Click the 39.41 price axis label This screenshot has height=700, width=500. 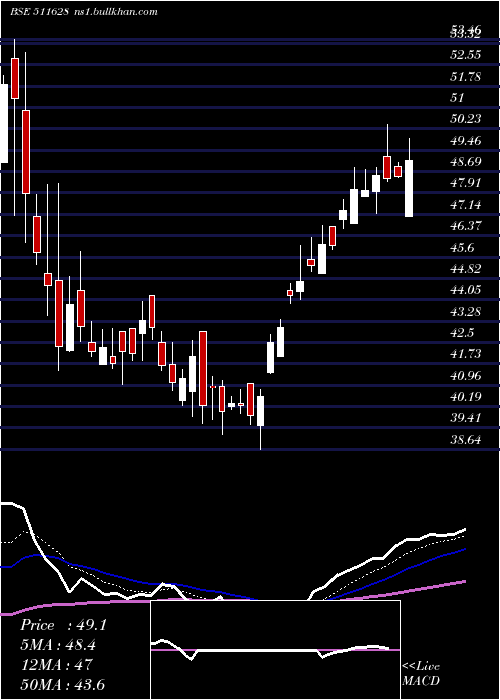click(x=466, y=418)
